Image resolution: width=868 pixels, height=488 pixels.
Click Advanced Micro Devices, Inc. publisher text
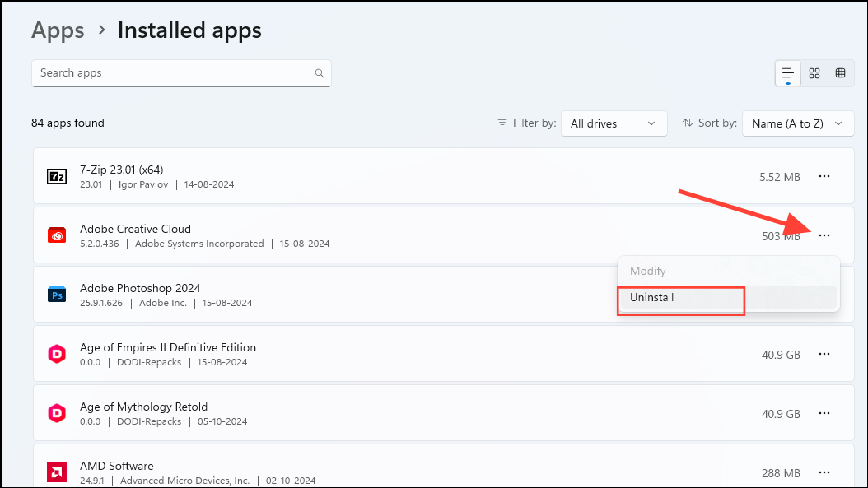tap(185, 481)
